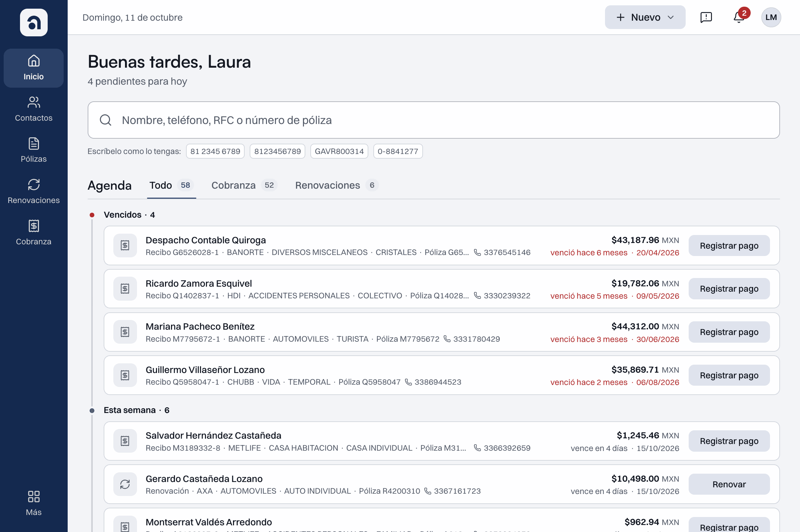Screen dimensions: 800x532
Task: Switch to the Todo tab
Action: tap(171, 185)
